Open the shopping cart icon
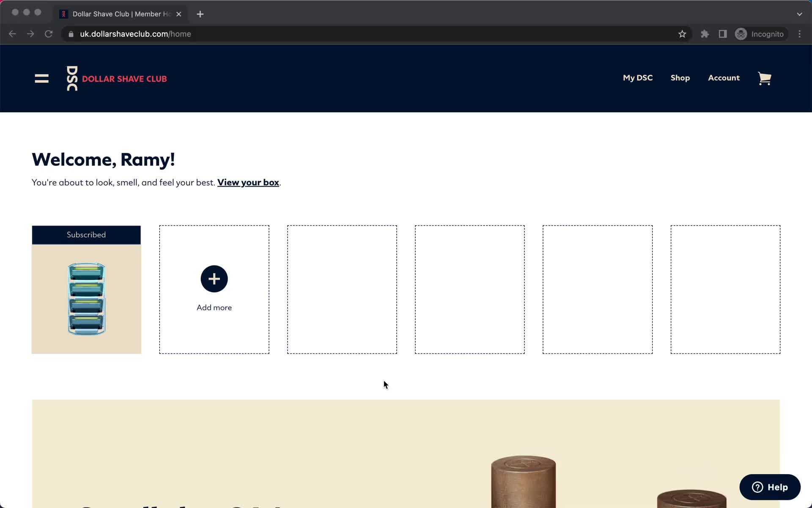812x508 pixels. [x=764, y=78]
